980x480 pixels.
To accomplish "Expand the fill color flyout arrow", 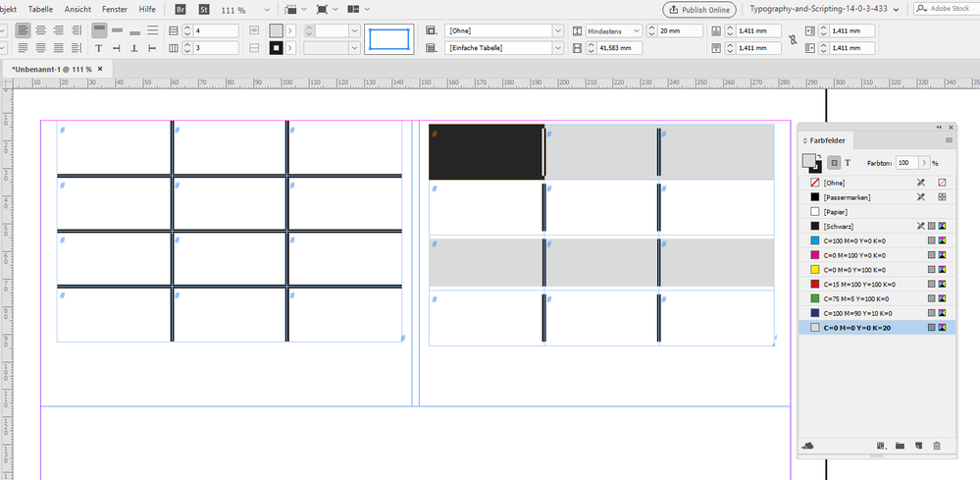I will [x=290, y=30].
